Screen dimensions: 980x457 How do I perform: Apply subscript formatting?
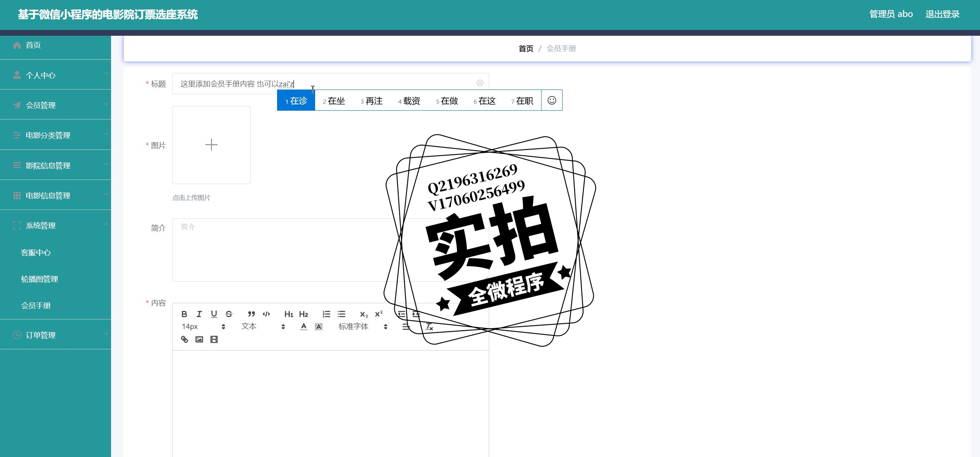coord(364,314)
